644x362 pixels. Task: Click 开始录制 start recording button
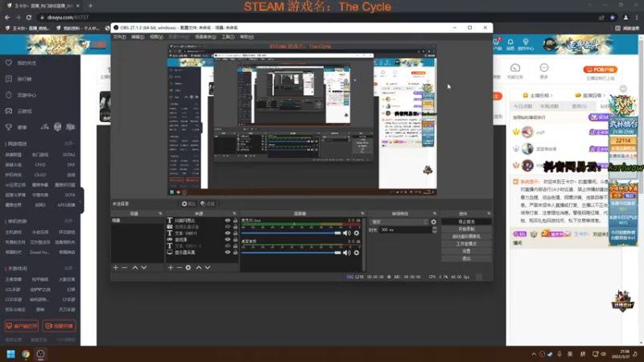pyautogui.click(x=466, y=229)
